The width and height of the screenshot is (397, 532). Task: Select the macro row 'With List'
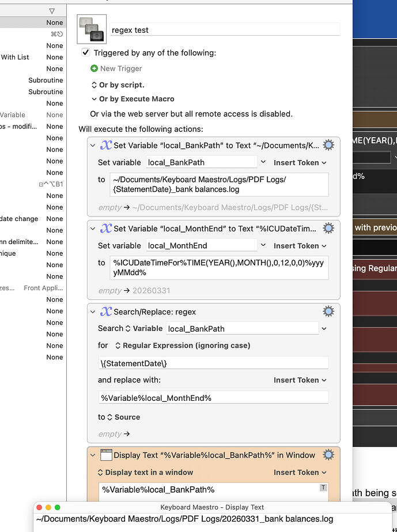[33, 57]
